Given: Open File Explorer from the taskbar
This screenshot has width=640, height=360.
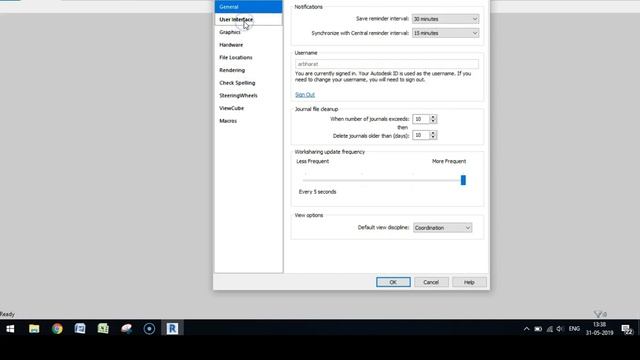Looking at the screenshot, I should pos(34,329).
